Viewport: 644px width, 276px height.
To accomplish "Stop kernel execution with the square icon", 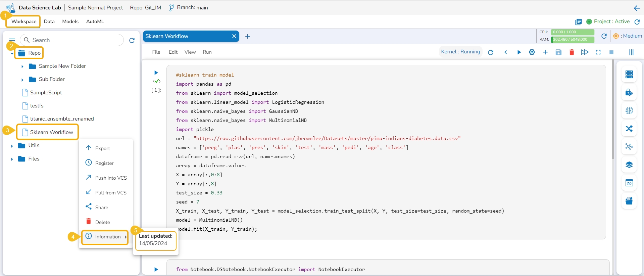I will click(x=611, y=52).
